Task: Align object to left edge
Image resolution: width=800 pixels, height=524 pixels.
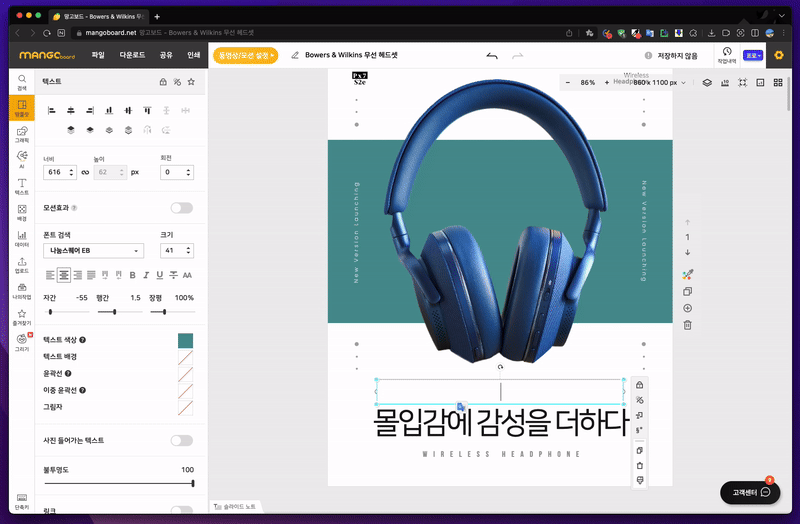Action: pos(52,110)
